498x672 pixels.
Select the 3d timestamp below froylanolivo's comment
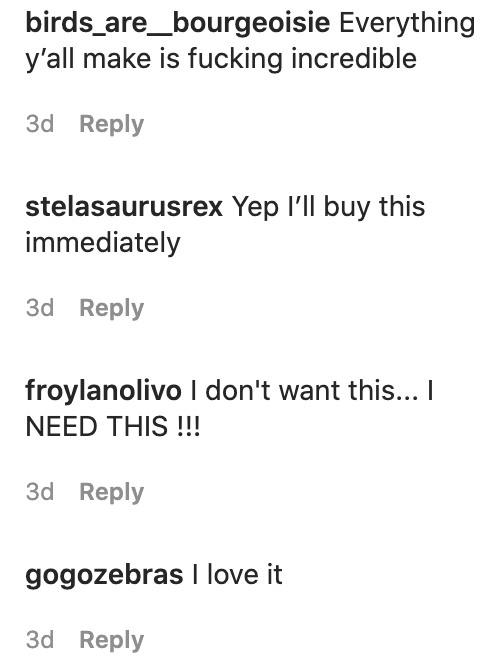tap(40, 492)
